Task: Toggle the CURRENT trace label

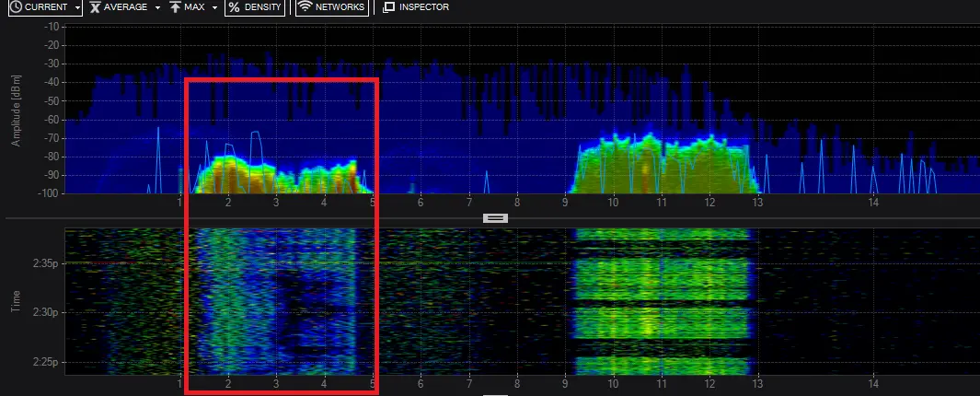Action: pyautogui.click(x=46, y=6)
